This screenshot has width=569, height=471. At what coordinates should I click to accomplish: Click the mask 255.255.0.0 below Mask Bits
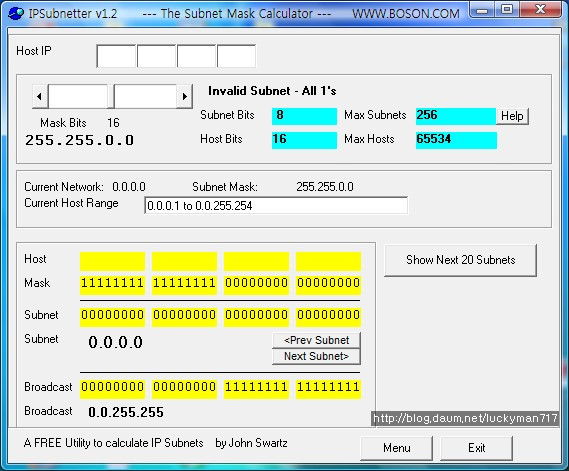[79, 140]
